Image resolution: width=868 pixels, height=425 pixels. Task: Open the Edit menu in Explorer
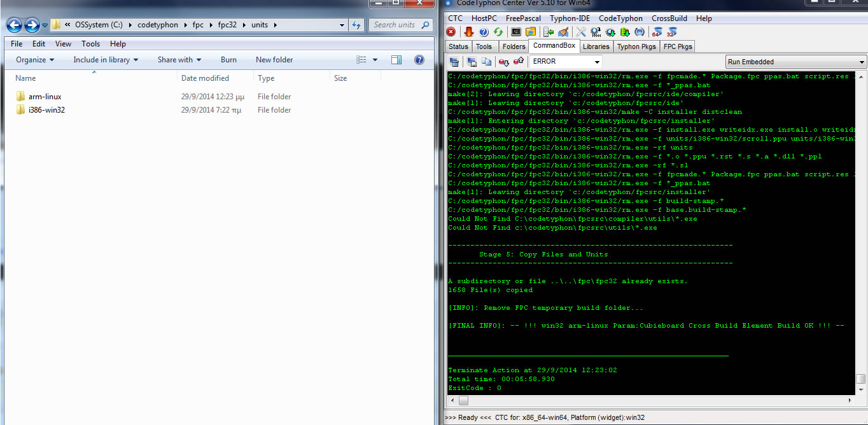(x=39, y=44)
